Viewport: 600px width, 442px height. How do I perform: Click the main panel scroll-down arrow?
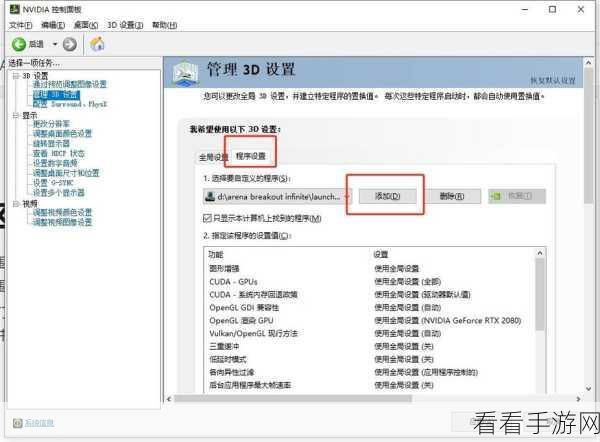[x=589, y=388]
